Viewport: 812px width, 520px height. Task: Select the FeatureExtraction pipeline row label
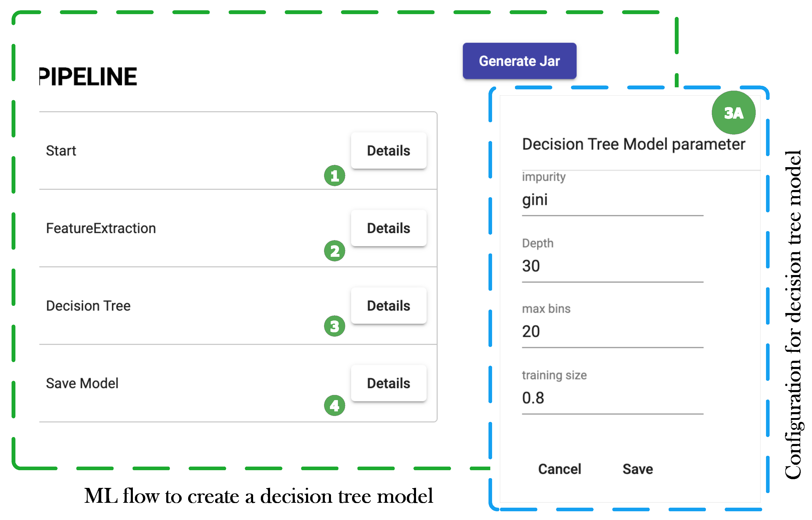(x=101, y=228)
